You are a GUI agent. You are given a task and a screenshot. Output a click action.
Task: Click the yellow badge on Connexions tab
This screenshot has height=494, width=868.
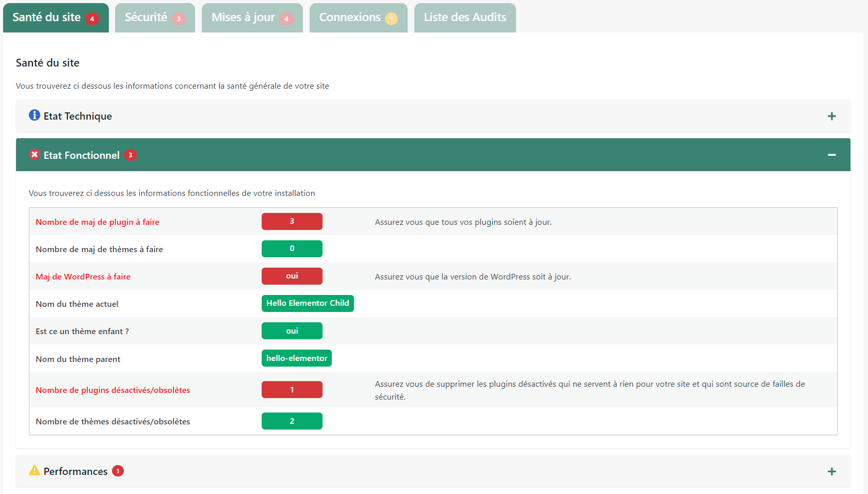click(391, 19)
